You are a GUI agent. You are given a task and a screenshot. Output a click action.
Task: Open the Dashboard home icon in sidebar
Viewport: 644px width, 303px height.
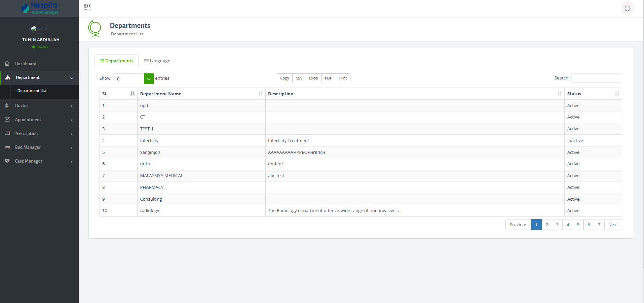7,63
